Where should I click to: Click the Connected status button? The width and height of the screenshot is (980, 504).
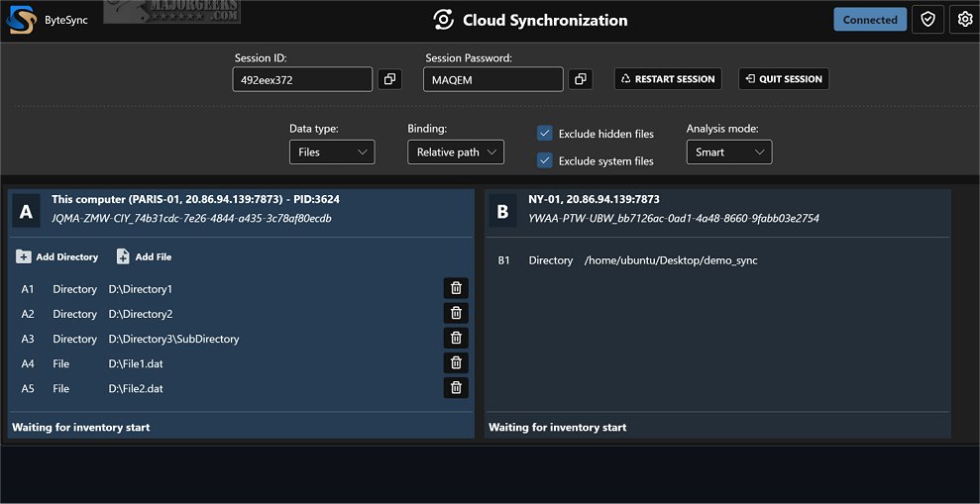coord(870,19)
